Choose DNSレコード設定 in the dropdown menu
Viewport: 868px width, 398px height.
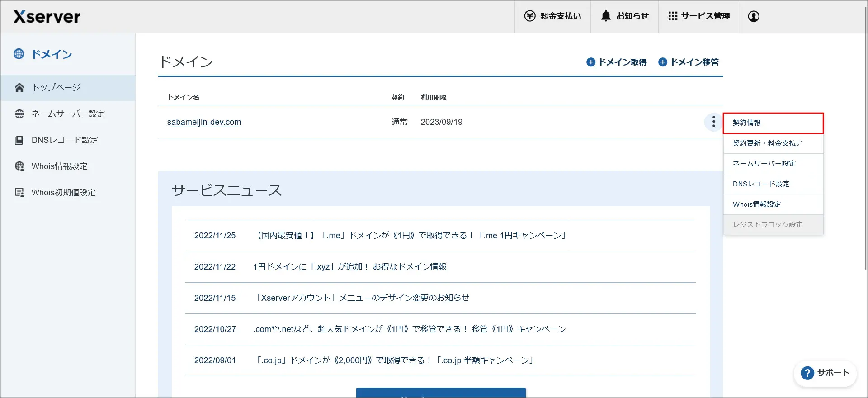773,184
